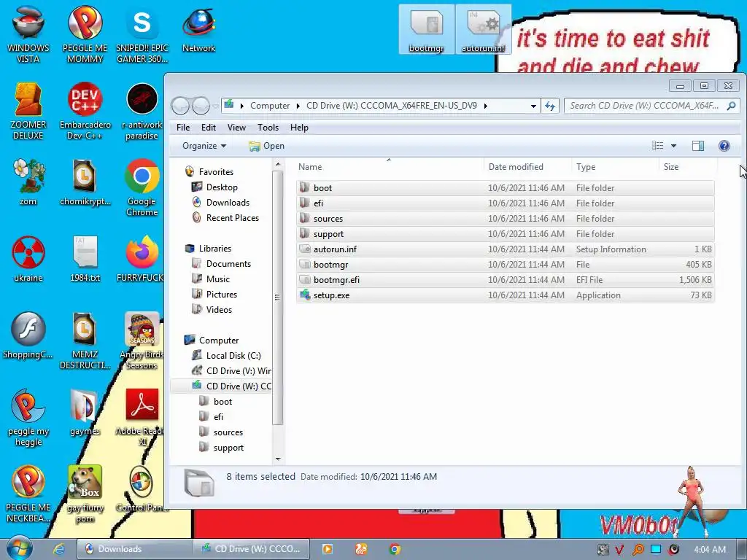Select the ZOOMER DELUXE desktop icon
Viewport: 747px width, 560px height.
28,111
